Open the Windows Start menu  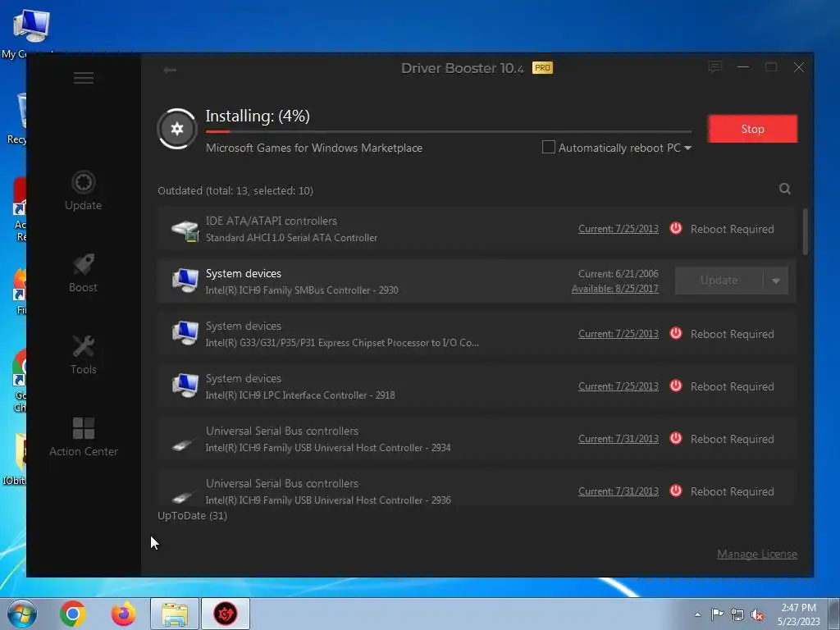(x=21, y=614)
